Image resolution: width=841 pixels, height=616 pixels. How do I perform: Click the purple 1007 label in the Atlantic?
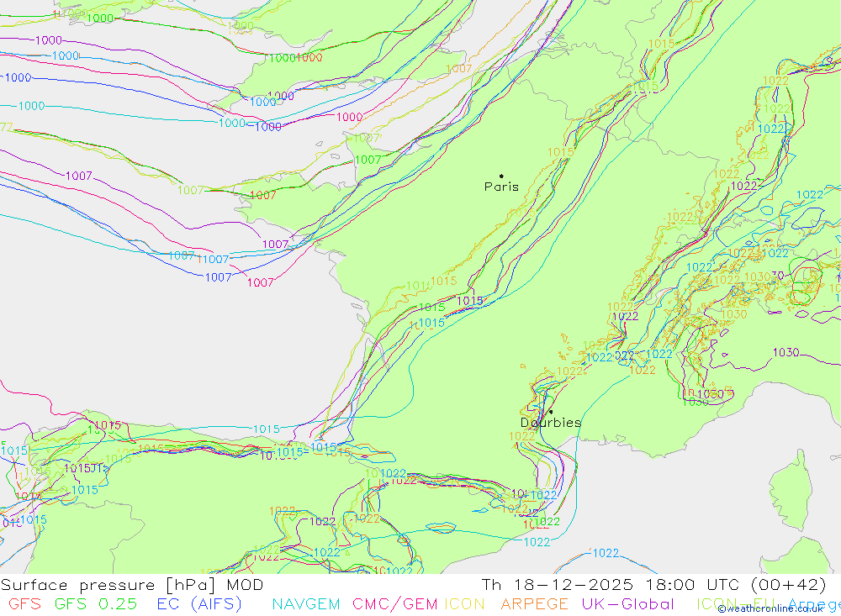pyautogui.click(x=79, y=176)
